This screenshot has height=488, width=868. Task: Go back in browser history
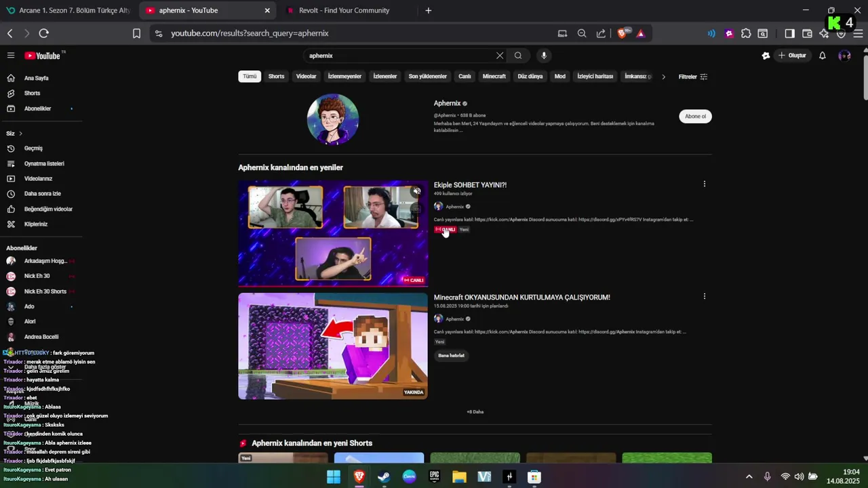[10, 33]
